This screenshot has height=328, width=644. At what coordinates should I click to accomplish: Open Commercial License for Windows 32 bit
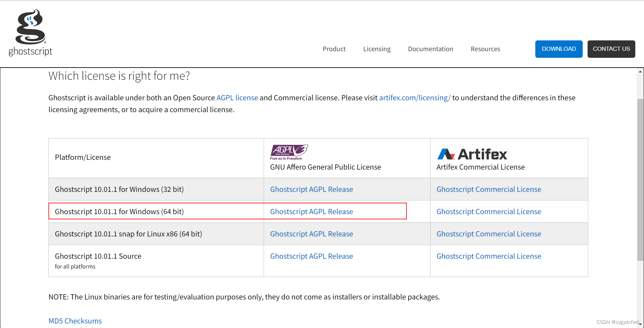489,189
